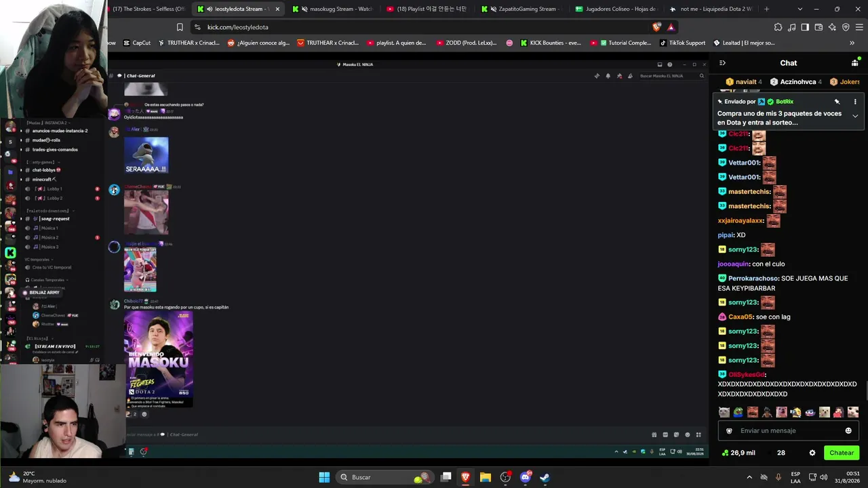The height and width of the screenshot is (488, 868).
Task: Open Discord from the taskbar
Action: point(526,477)
